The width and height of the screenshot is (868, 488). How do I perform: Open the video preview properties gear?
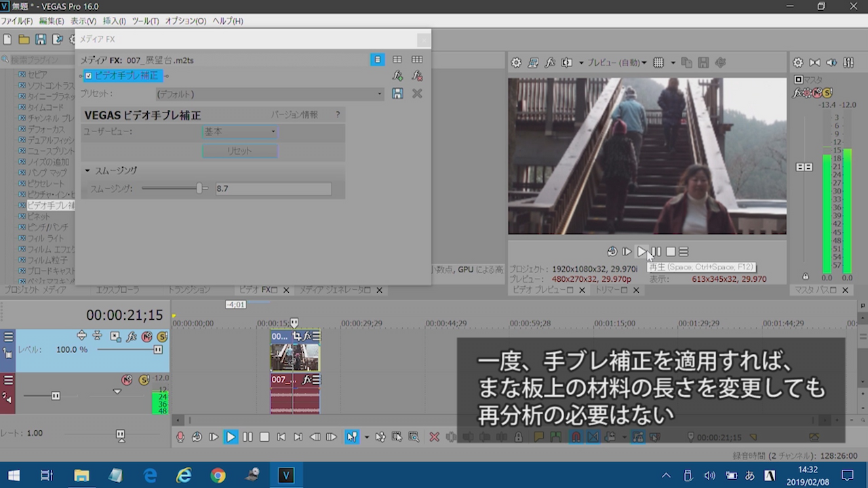516,62
